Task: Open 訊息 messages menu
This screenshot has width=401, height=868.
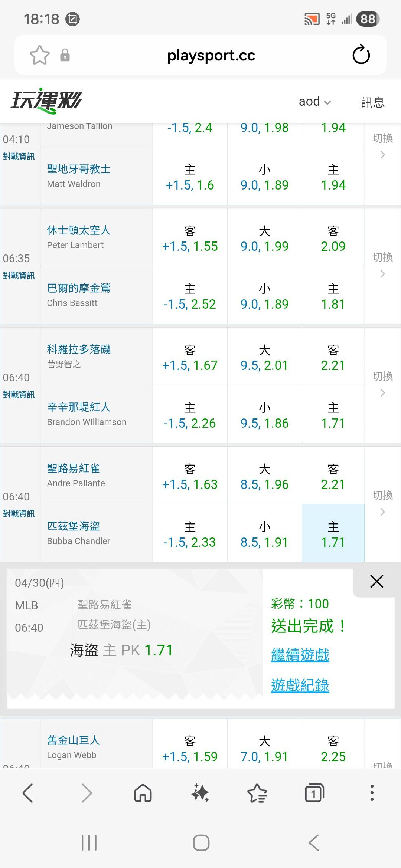Action: (372, 102)
